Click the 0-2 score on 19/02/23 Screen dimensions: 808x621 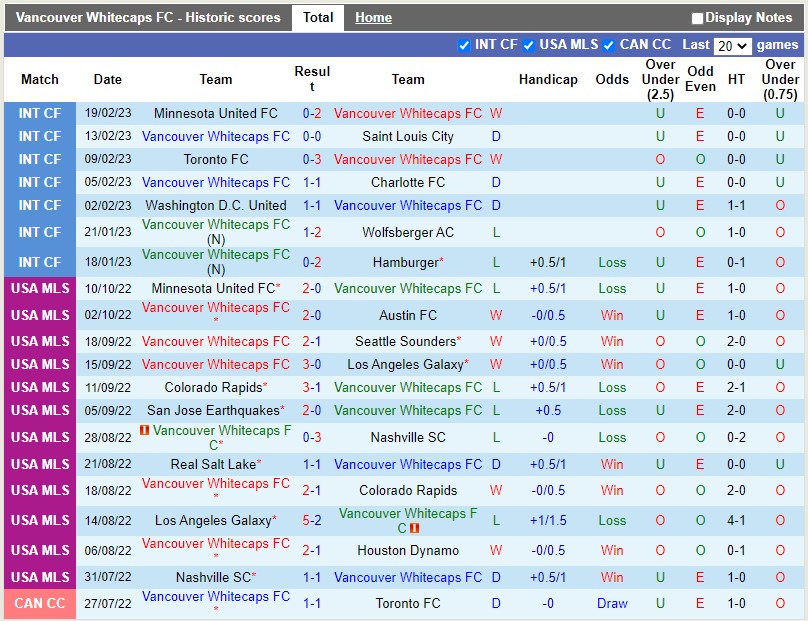pyautogui.click(x=312, y=113)
